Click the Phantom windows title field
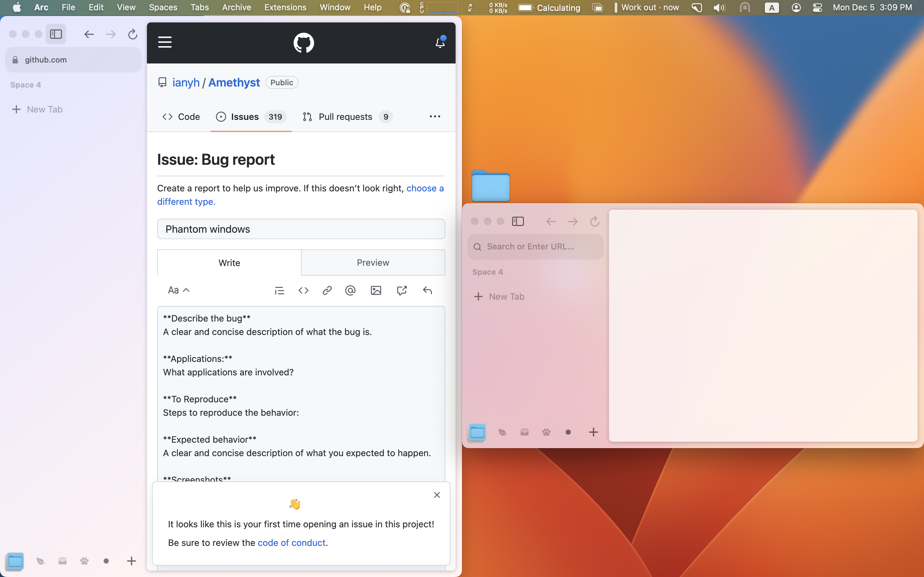 (301, 229)
